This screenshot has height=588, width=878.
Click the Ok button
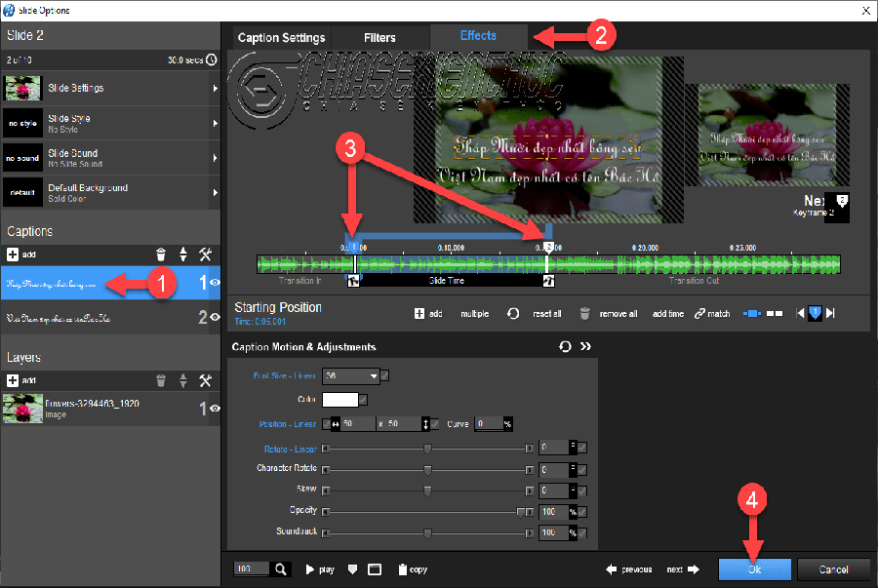coord(755,569)
